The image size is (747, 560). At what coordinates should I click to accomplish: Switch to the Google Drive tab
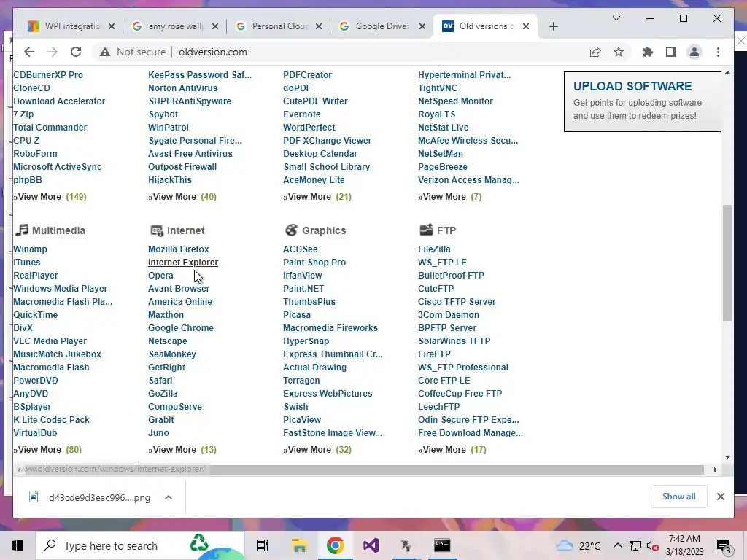point(382,26)
